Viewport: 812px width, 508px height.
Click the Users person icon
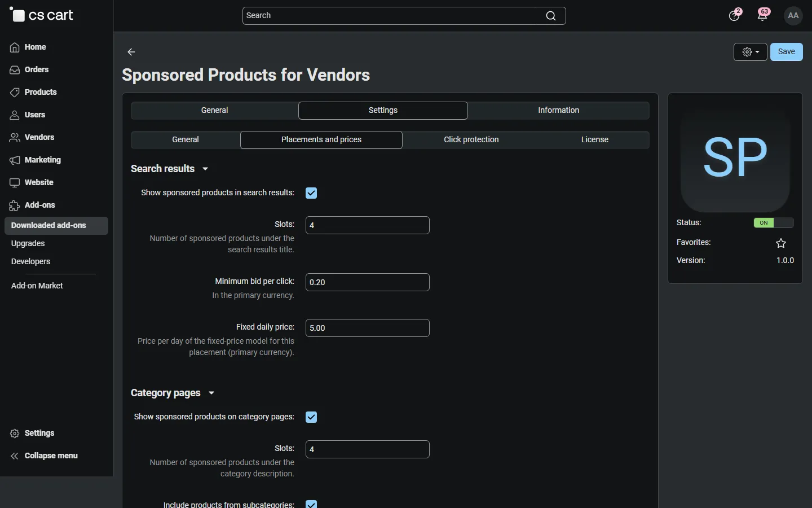[x=15, y=115]
